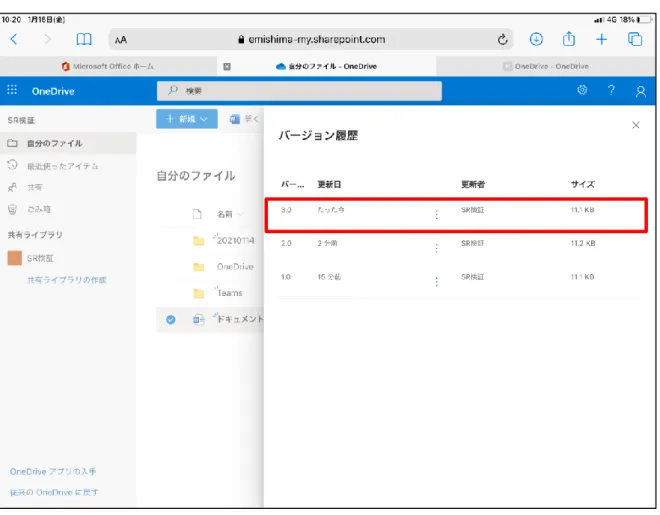Open 共有 in sidebar
The height and width of the screenshot is (515, 660).
pyautogui.click(x=35, y=188)
